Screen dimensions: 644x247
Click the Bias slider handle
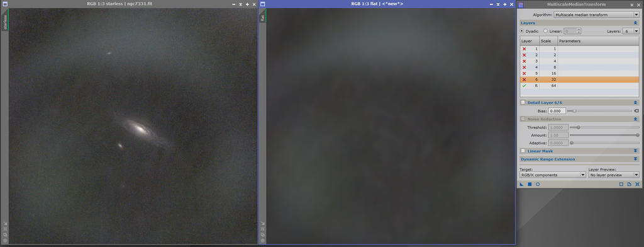[x=575, y=111]
